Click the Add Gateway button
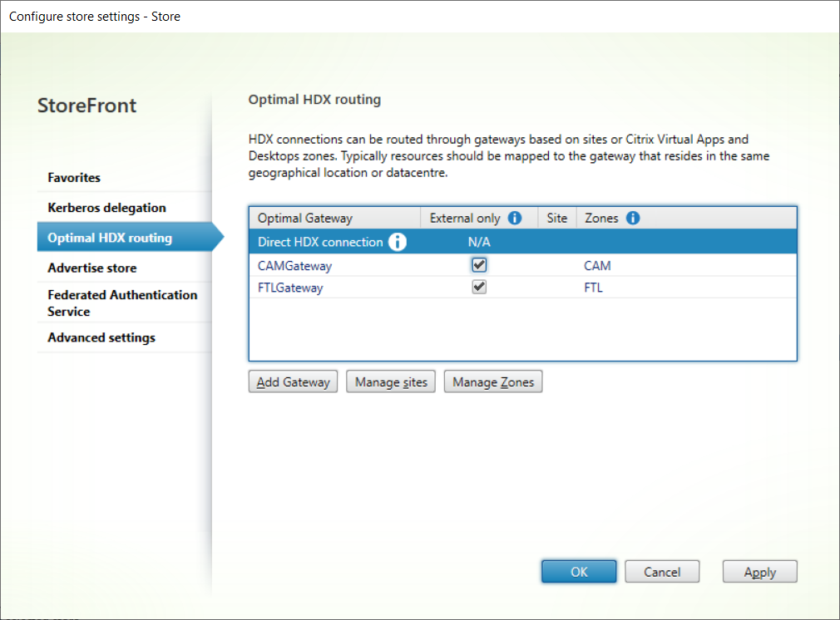The width and height of the screenshot is (840, 620). coord(293,382)
